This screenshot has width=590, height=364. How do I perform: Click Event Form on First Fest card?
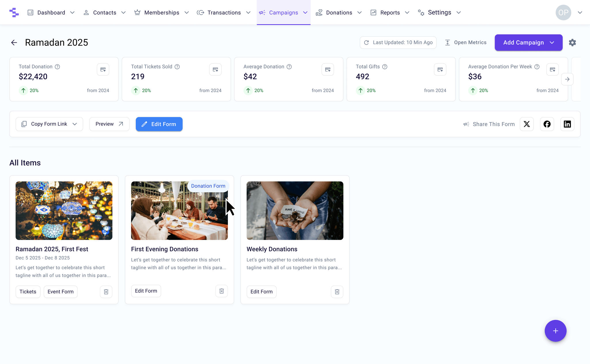(x=60, y=292)
